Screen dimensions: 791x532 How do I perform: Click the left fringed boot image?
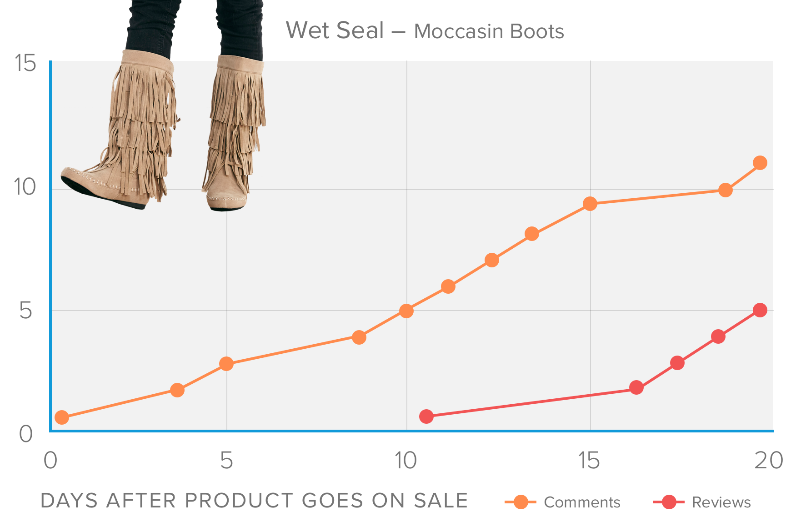click(120, 105)
